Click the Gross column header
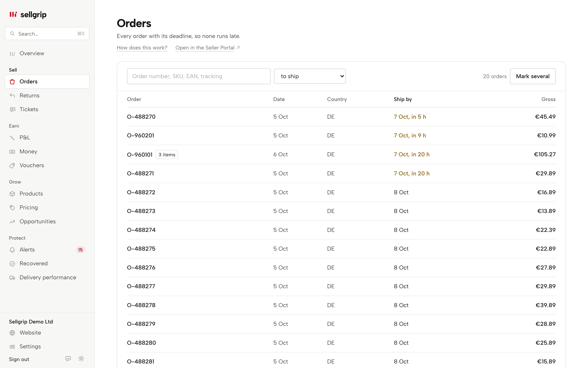Screen dimensions: 588x368 (x=548, y=99)
